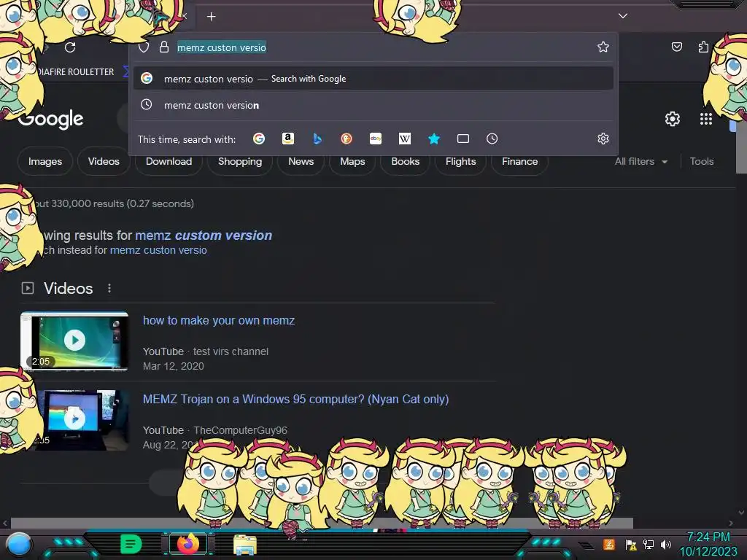Switch to the Maps results tab
The width and height of the screenshot is (747, 560).
[x=352, y=161]
